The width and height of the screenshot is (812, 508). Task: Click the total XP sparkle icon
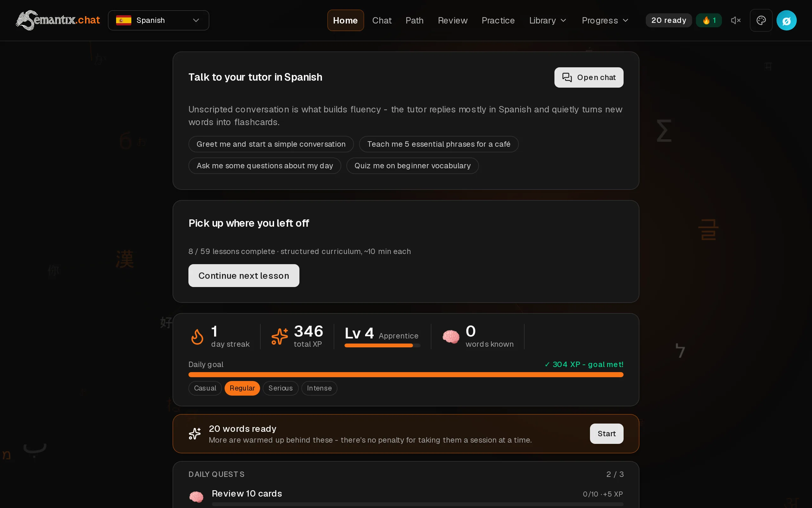(279, 336)
